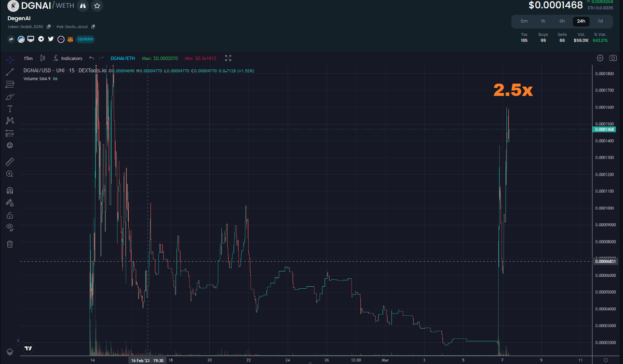
Task: Open the candle chart style selector
Action: click(x=43, y=59)
